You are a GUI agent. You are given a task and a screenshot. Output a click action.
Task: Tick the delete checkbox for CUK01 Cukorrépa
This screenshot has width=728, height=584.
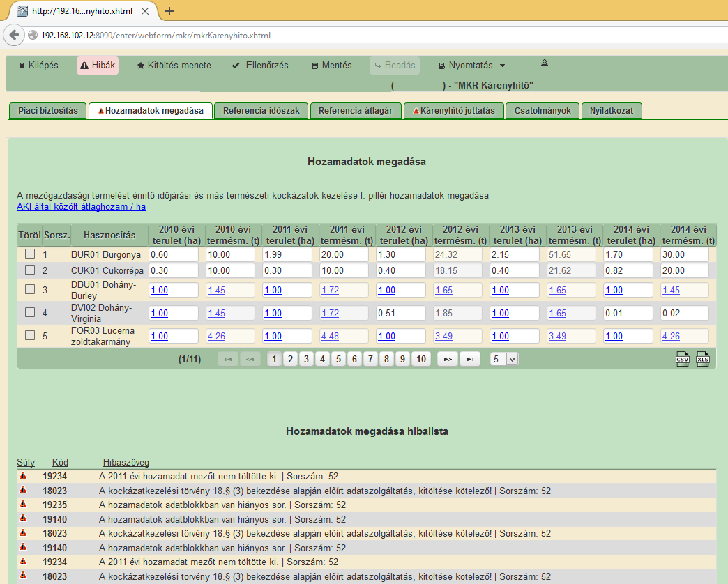tap(30, 270)
